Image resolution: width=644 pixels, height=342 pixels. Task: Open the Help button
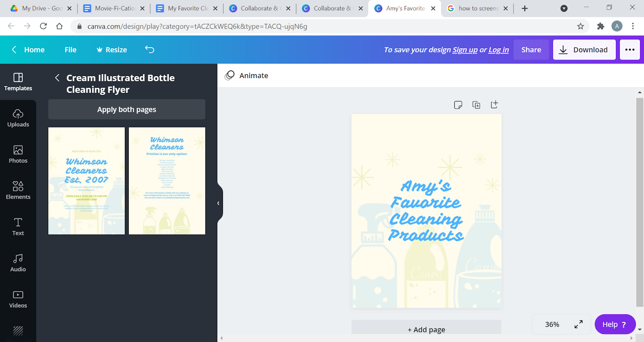pos(615,324)
